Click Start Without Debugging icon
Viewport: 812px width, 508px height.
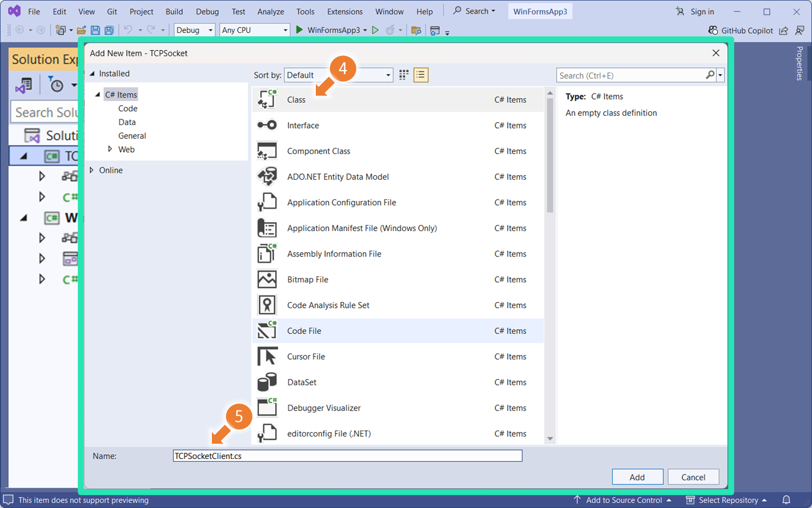(375, 30)
